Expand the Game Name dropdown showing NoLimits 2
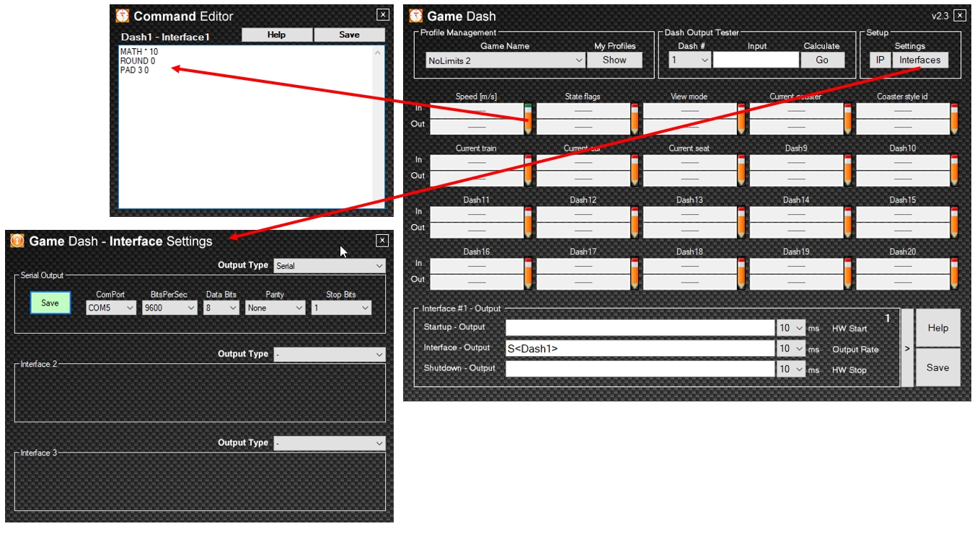Screen dimensions: 980x534 coord(505,61)
